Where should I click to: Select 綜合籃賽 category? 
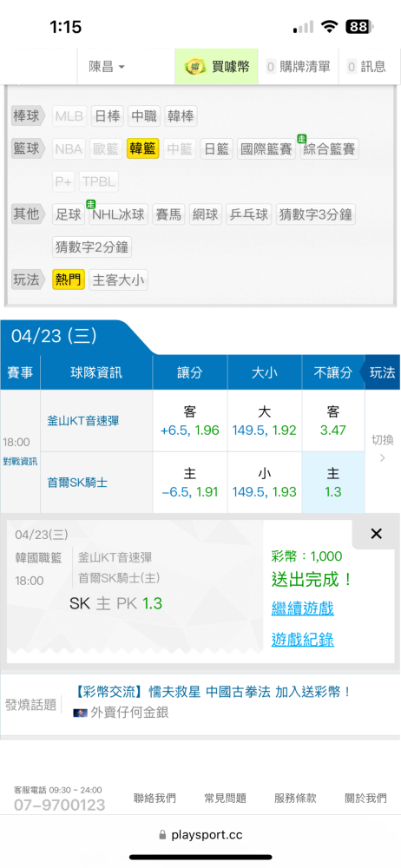pyautogui.click(x=330, y=149)
